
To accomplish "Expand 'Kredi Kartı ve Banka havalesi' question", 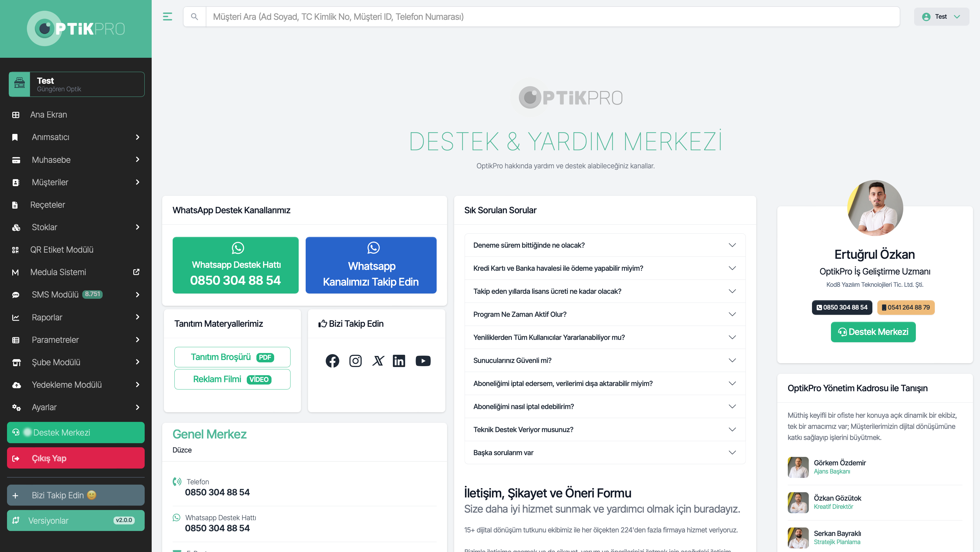I will point(605,269).
